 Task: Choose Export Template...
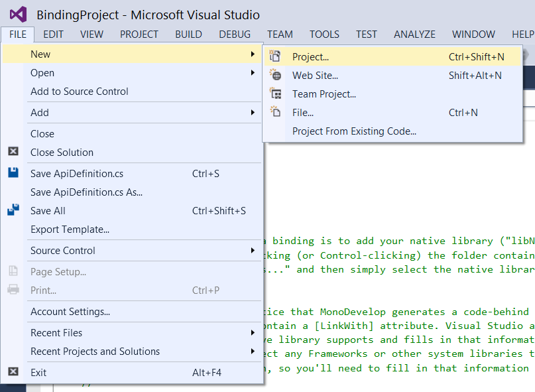pos(66,229)
